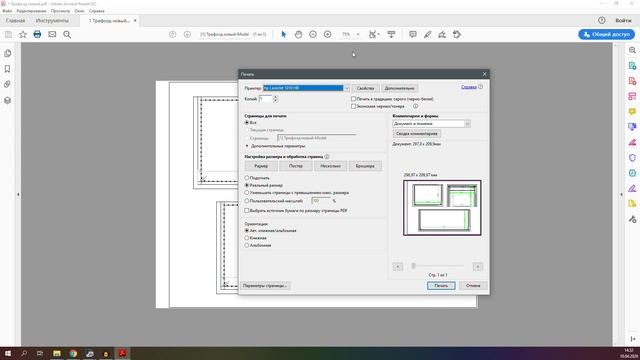Image resolution: width=640 pixels, height=360 pixels.
Task: Open File Explorer from the taskbar
Action: (x=57, y=353)
